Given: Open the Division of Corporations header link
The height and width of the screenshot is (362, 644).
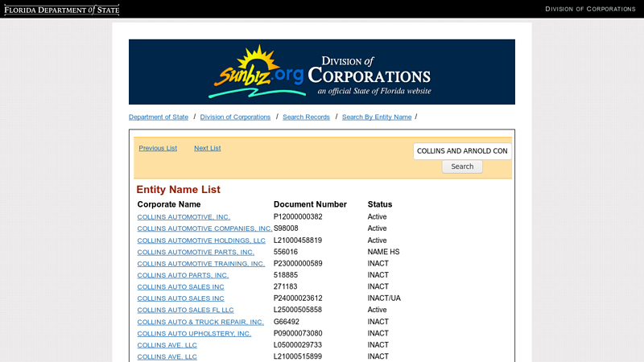Looking at the screenshot, I should 590,9.
